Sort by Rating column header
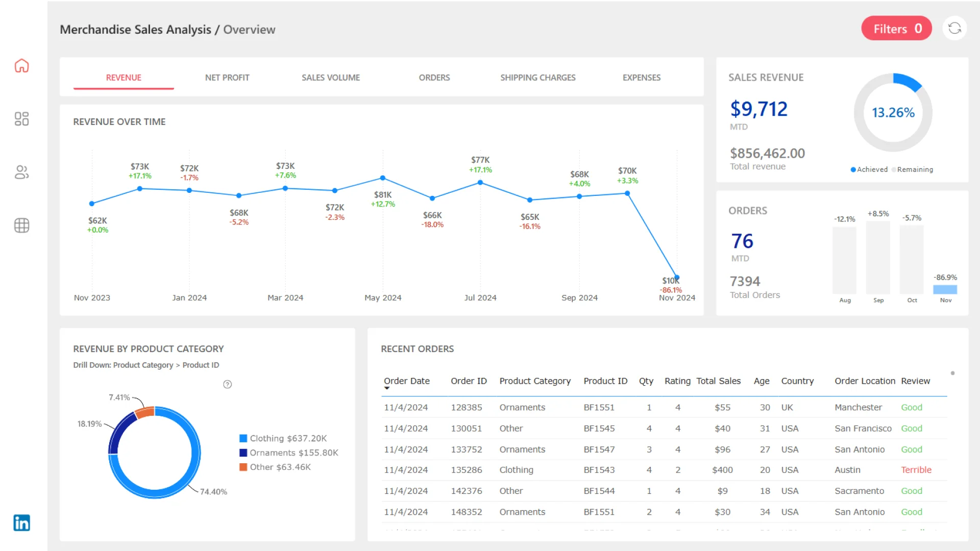 pyautogui.click(x=677, y=381)
